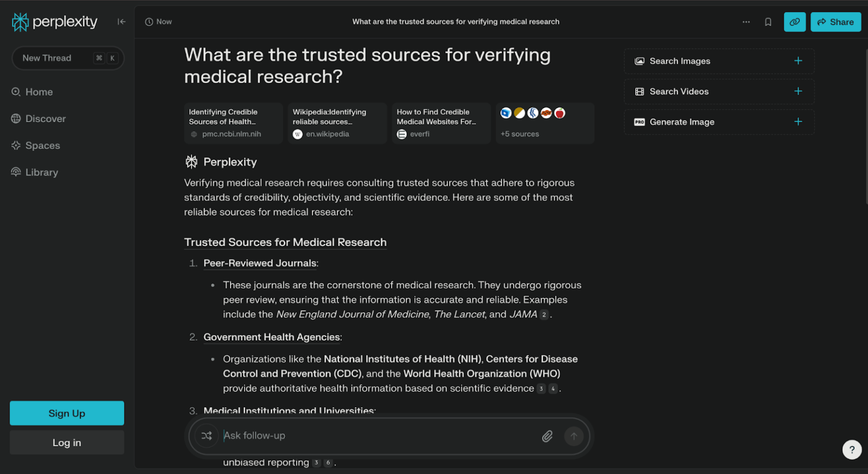Attach a file using the paperclip
The height and width of the screenshot is (474, 868).
click(x=547, y=436)
